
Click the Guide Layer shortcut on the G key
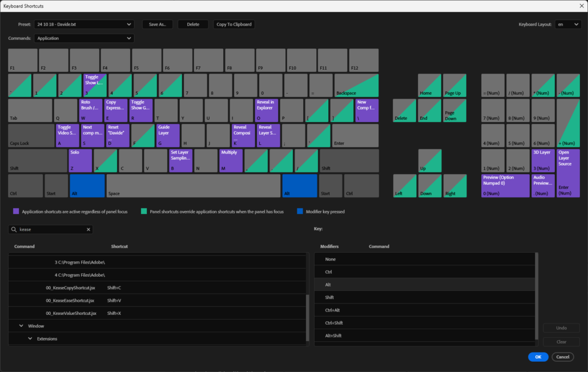click(167, 135)
